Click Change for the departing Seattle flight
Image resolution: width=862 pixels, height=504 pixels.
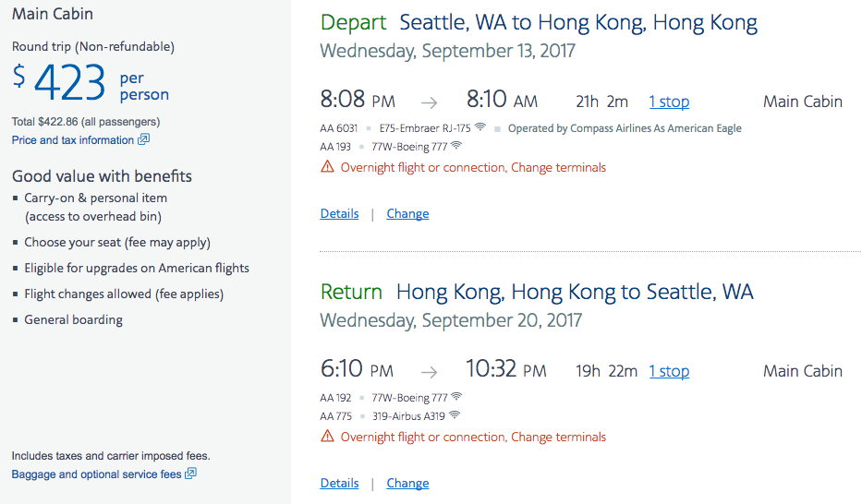point(407,213)
